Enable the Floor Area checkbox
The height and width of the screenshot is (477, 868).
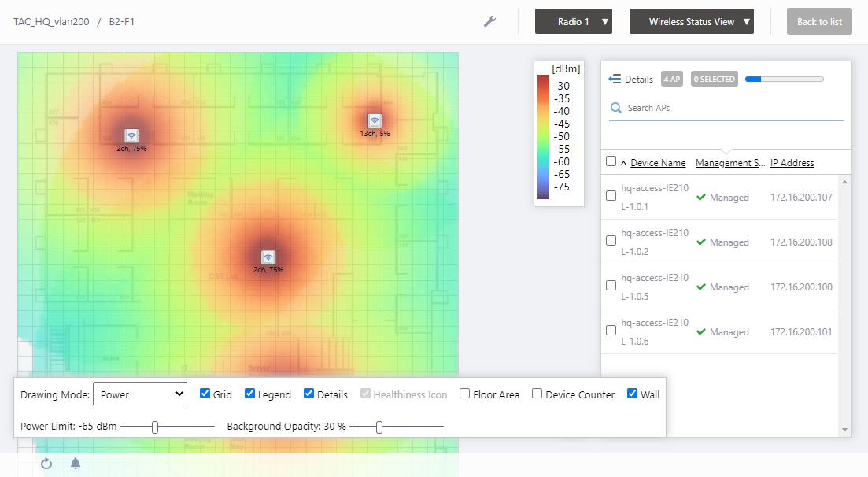(465, 394)
